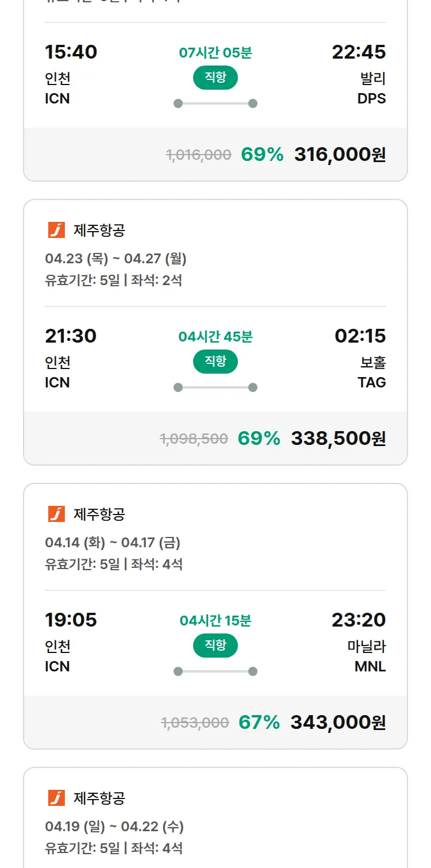The image size is (431, 868).
Task: Click the struck-through 1,098,500 original price
Action: click(x=194, y=439)
